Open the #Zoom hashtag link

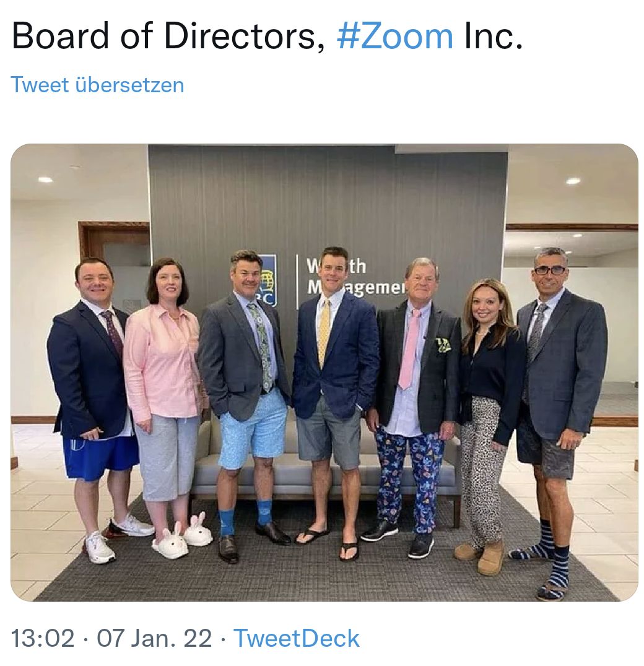click(394, 36)
